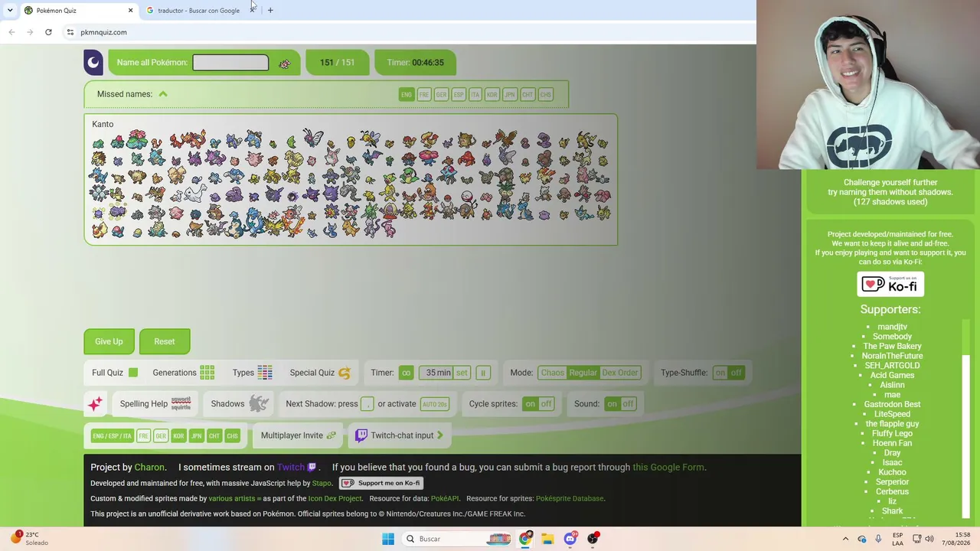
Task: Switch to traductor Google search tab
Action: [199, 10]
